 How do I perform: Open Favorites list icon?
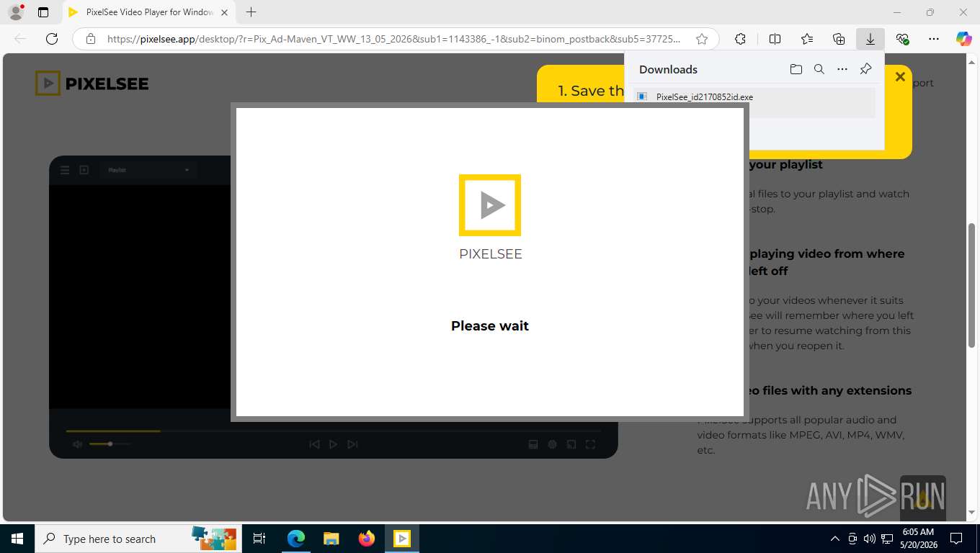pyautogui.click(x=807, y=39)
